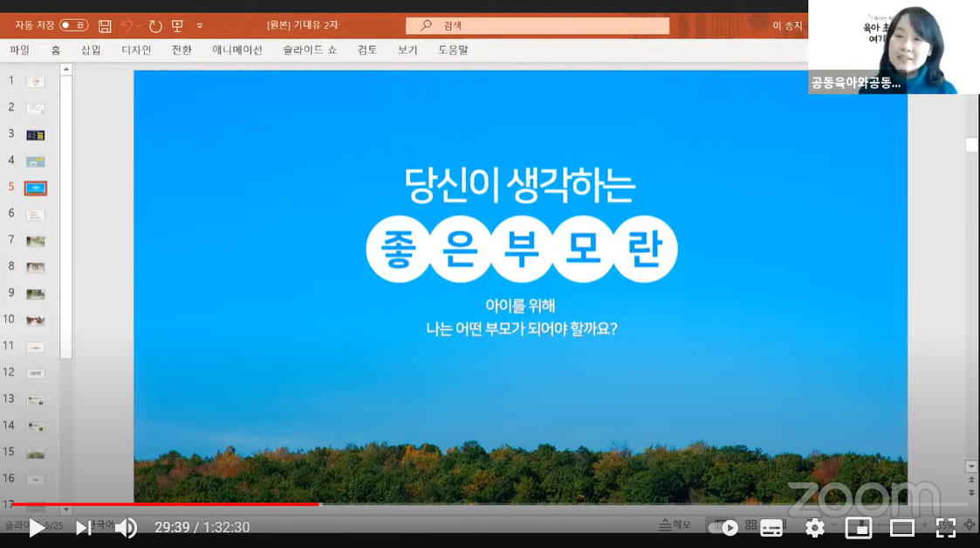Skip to the next video

click(x=83, y=528)
